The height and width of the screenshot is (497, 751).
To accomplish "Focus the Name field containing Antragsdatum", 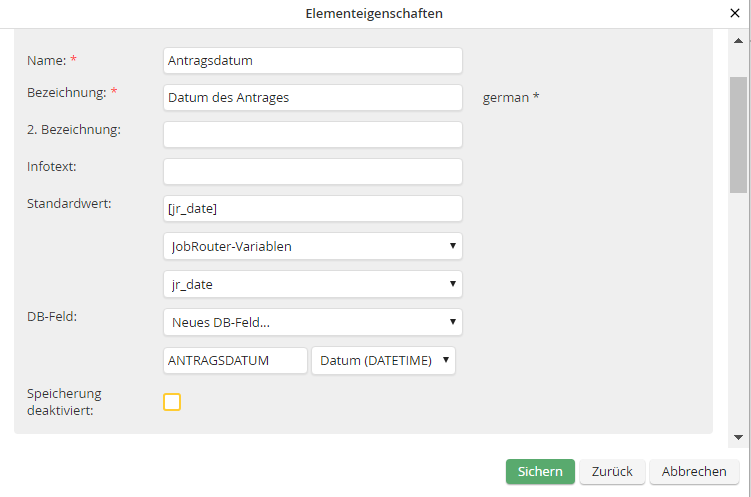I will click(x=312, y=60).
